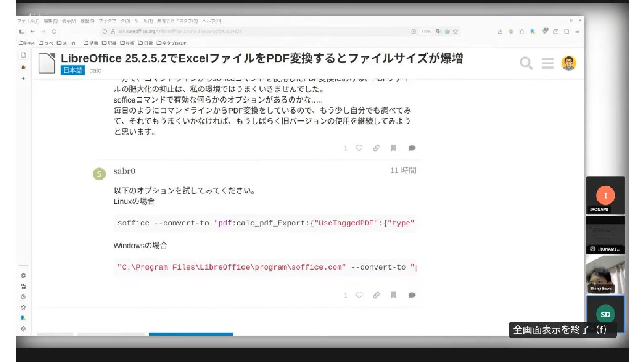644x362 pixels.
Task: Expand the 全タブBKUP bookmarks folder
Action: point(171,43)
